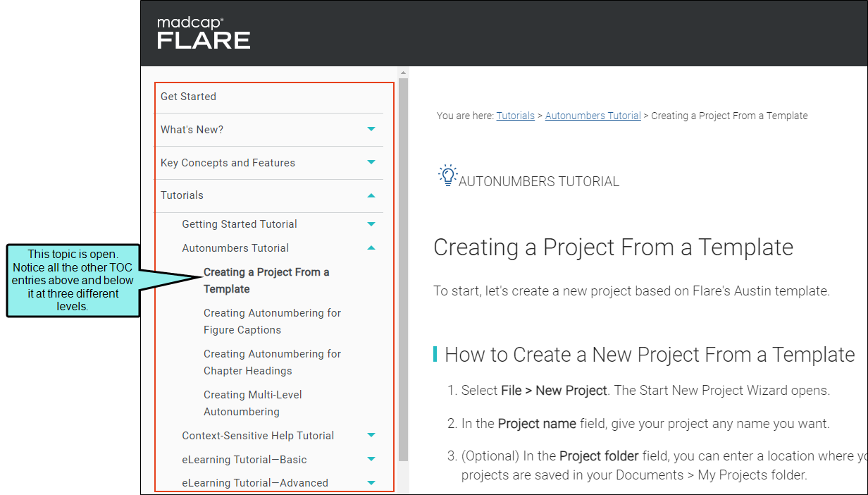Expand Context-Sensitive Help Tutorial arrow

(x=371, y=436)
